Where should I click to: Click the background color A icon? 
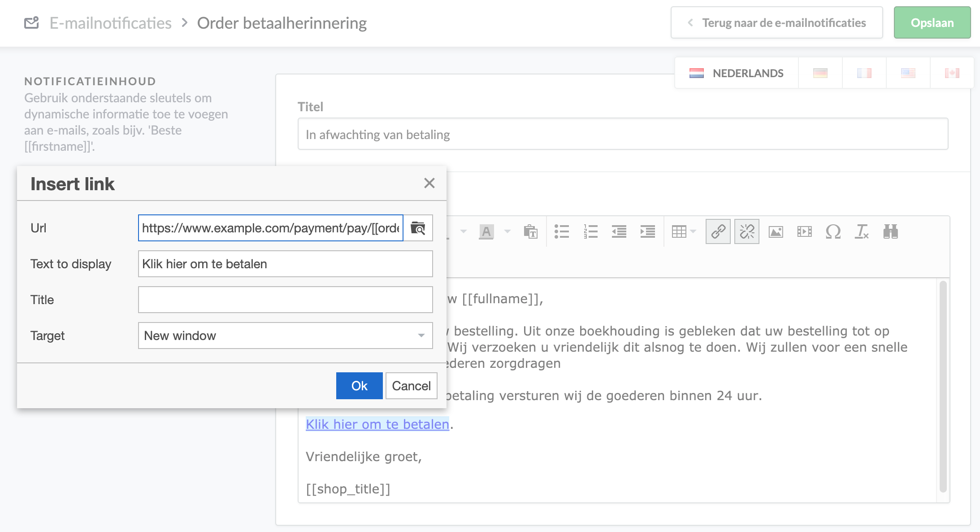coord(486,231)
